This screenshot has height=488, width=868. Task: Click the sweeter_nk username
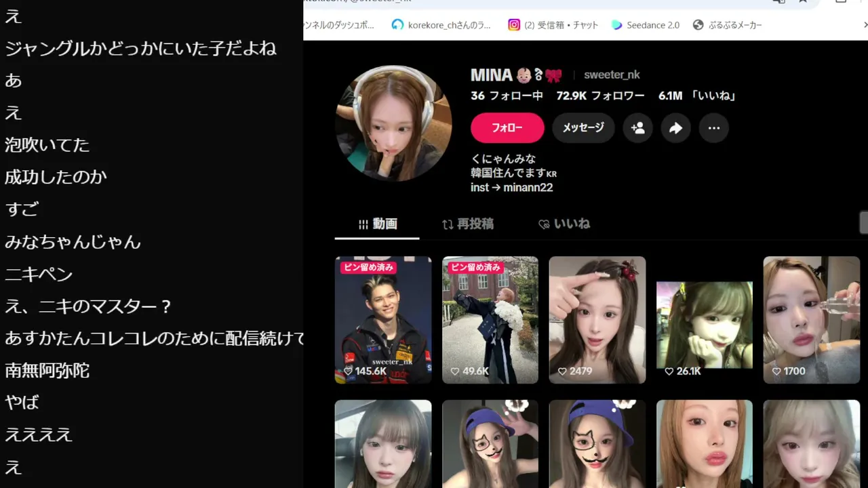[x=612, y=75]
